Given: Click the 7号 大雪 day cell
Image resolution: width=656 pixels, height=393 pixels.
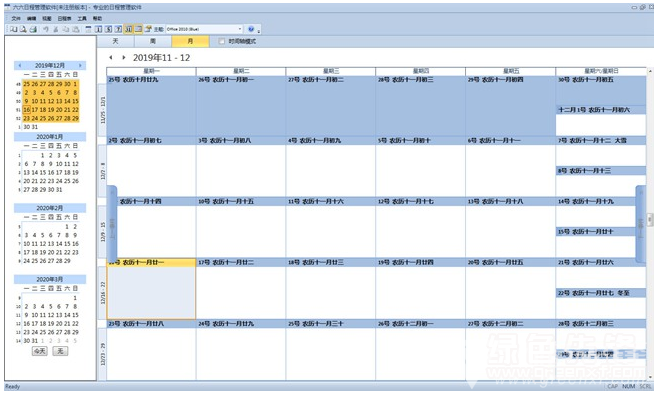Looking at the screenshot, I should pyautogui.click(x=601, y=151).
